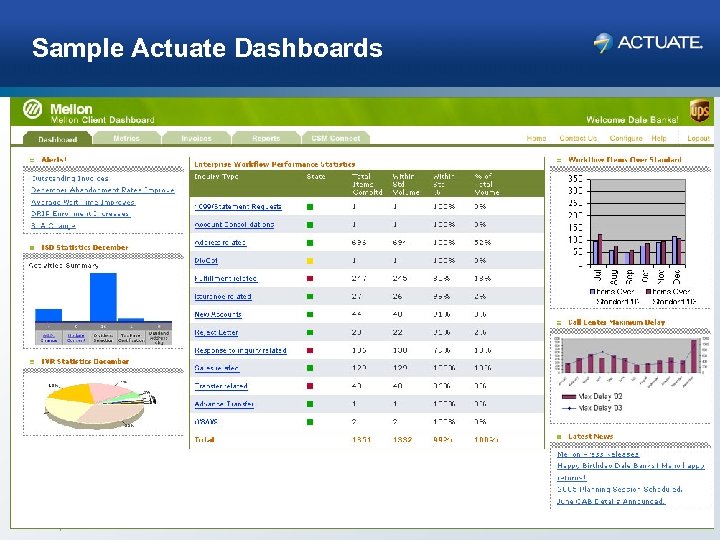
Task: Go to the Home link
Action: 536,138
